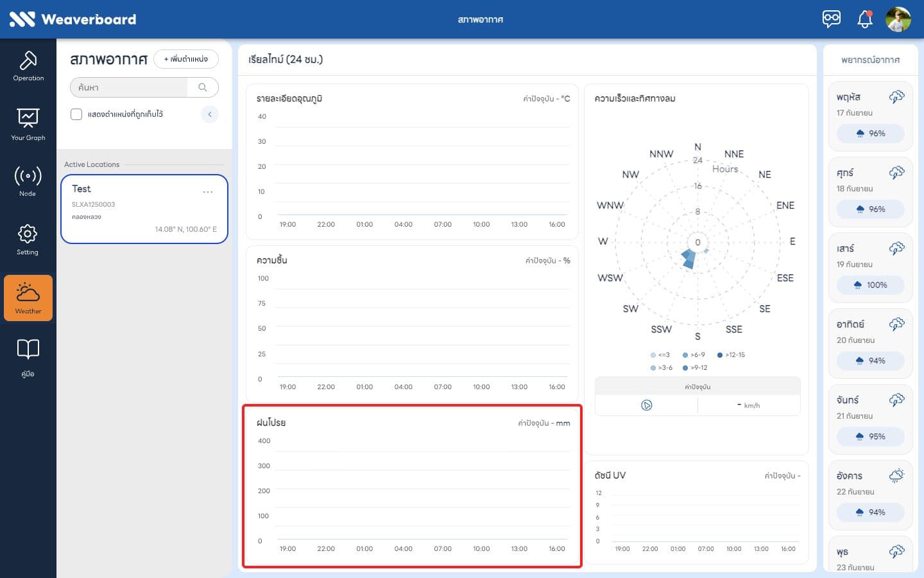Open the notifications bell

click(x=865, y=19)
